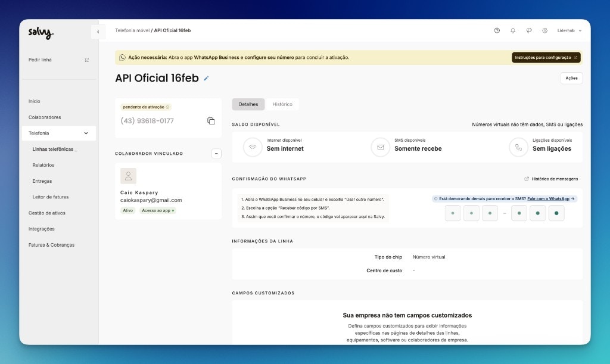The image size is (610, 364).
Task: Select the Detalhes tab
Action: (248, 104)
